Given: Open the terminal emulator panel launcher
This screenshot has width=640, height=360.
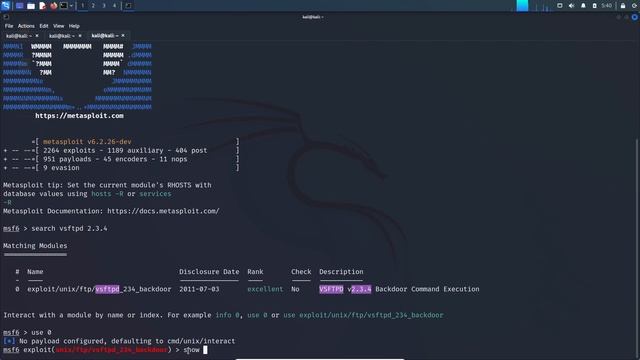Looking at the screenshot, I should coord(64,6).
